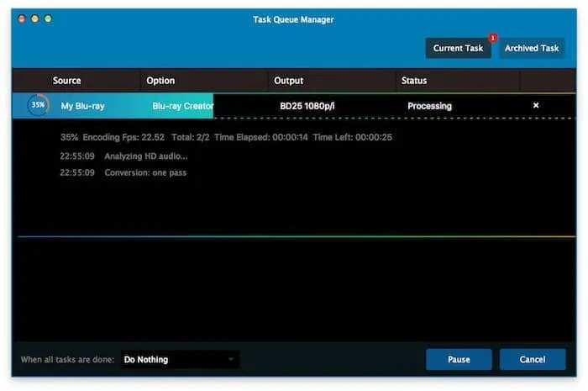588x391 pixels.
Task: Minimize the window with the yellow button
Action: click(35, 18)
